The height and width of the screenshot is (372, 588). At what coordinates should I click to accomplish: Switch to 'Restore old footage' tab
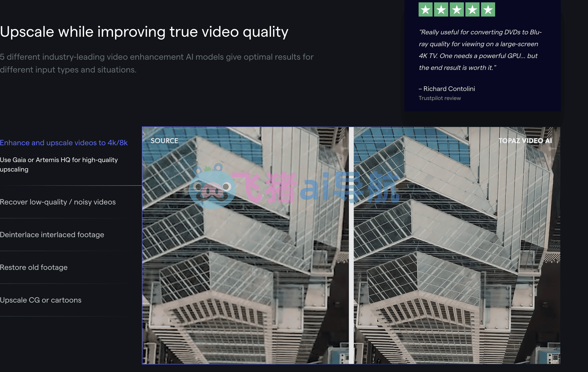34,268
